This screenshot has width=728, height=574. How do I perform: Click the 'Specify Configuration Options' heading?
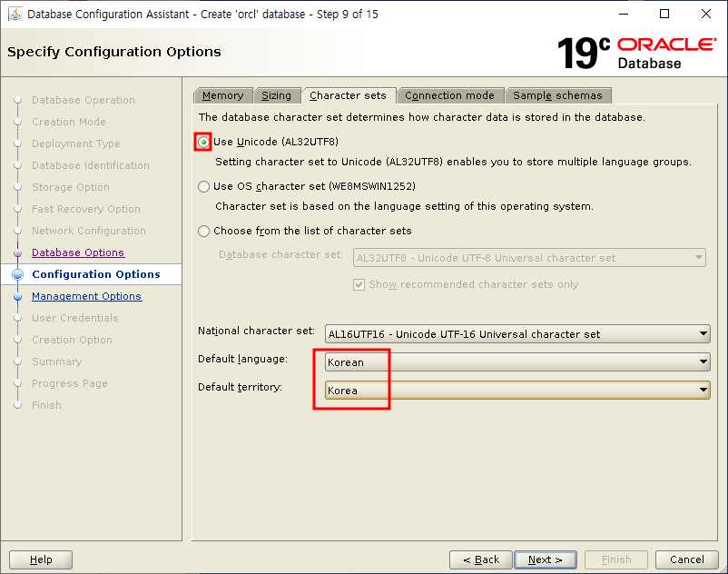(114, 52)
